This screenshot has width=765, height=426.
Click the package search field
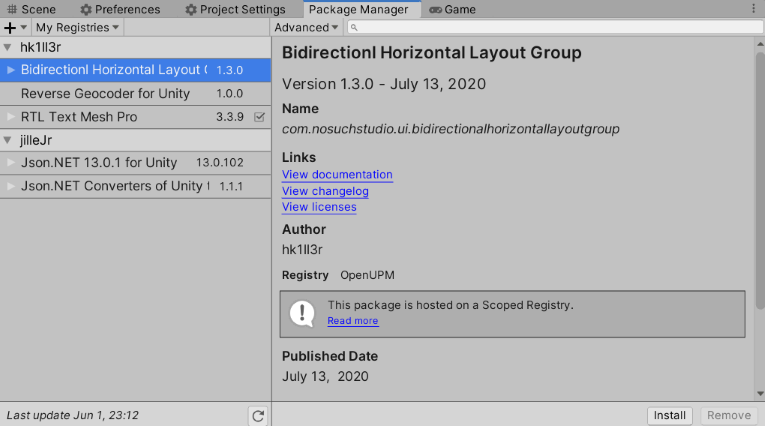555,27
